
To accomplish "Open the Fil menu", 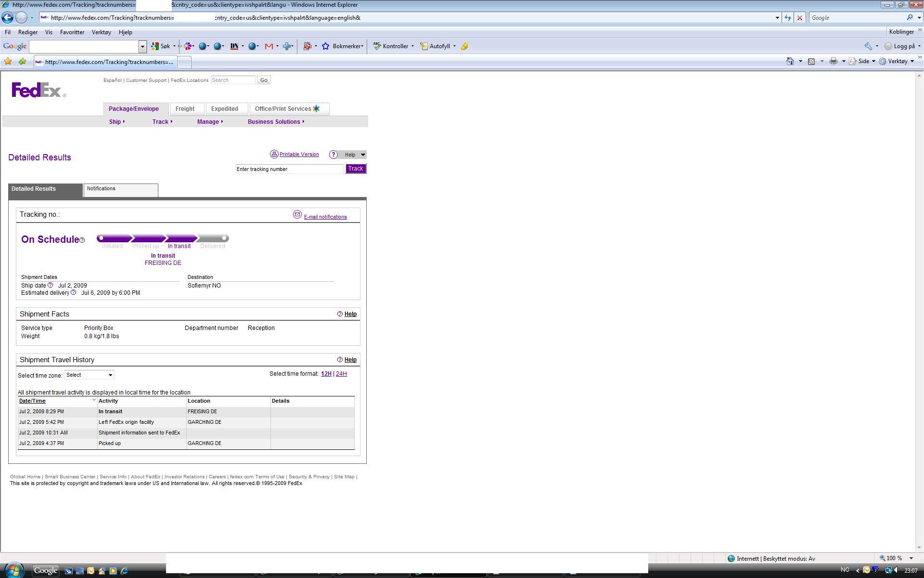I will click(x=8, y=32).
